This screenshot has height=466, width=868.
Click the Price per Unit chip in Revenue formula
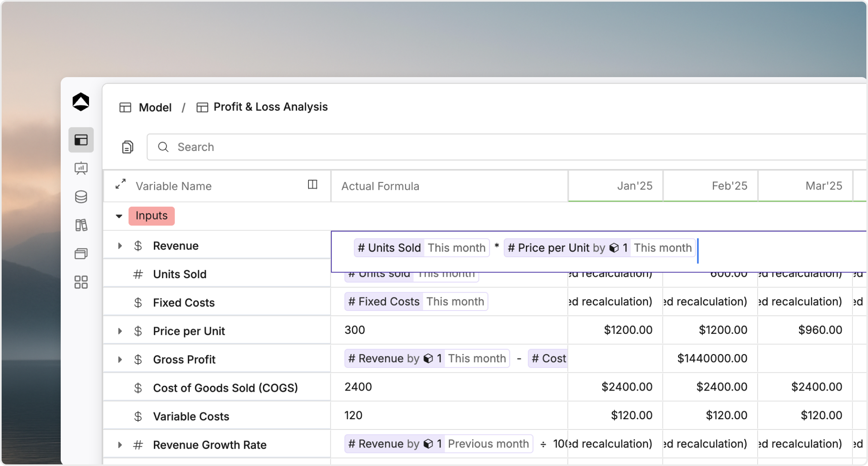599,248
